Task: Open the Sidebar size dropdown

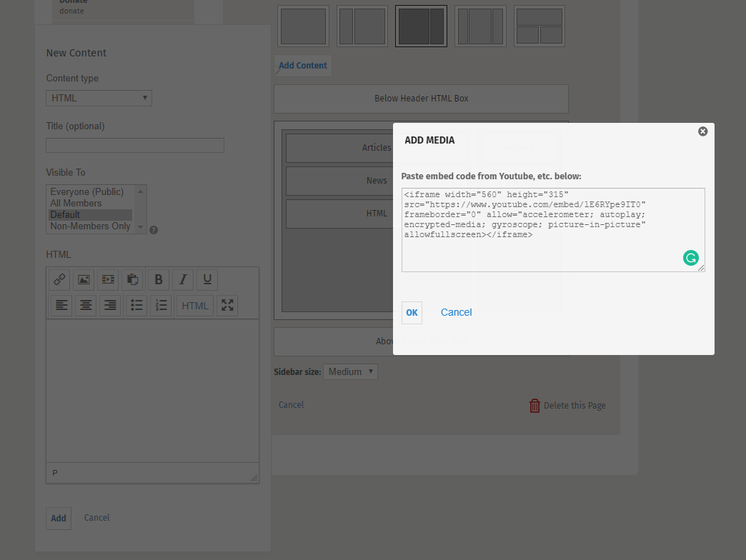Action: (350, 371)
